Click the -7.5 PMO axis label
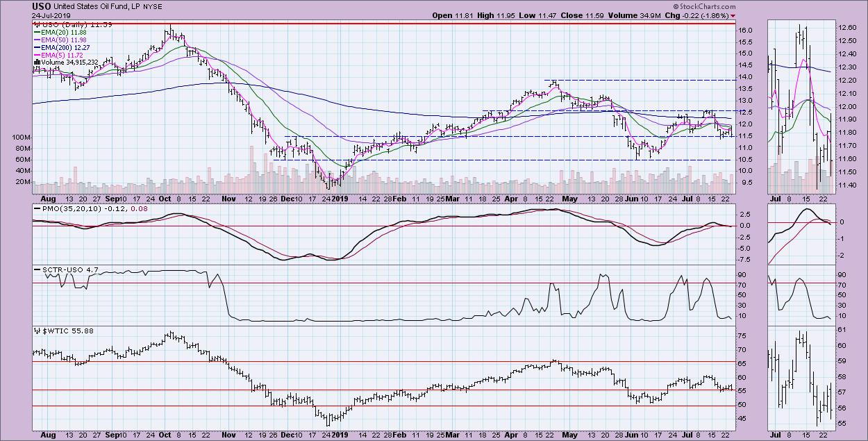Screen dimensions: 868x441 (746, 260)
